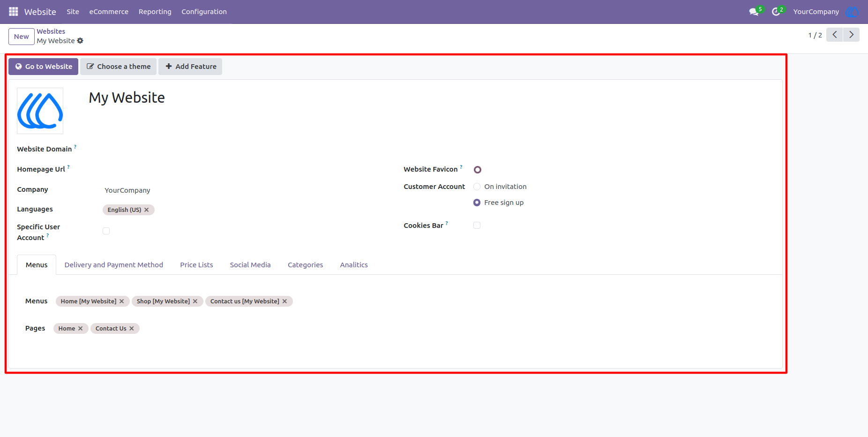The width and height of the screenshot is (868, 437).
Task: Click YourCompany in the top bar
Action: [816, 12]
